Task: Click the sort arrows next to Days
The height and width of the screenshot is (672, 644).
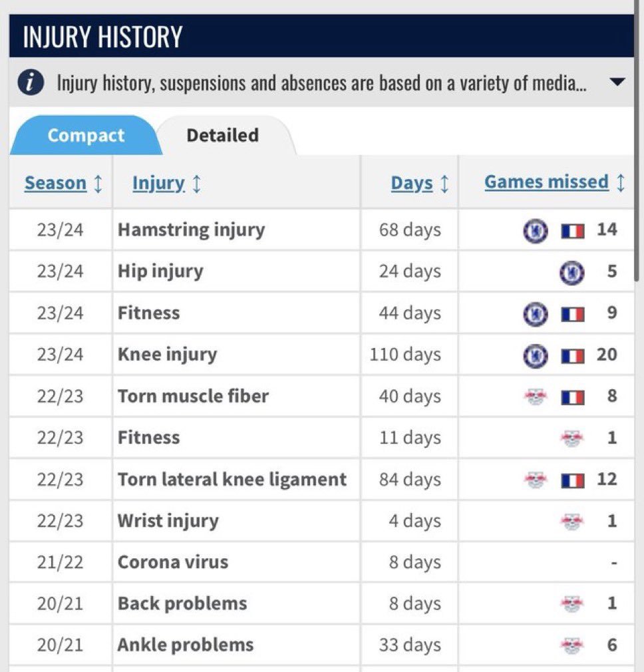Action: 445,184
